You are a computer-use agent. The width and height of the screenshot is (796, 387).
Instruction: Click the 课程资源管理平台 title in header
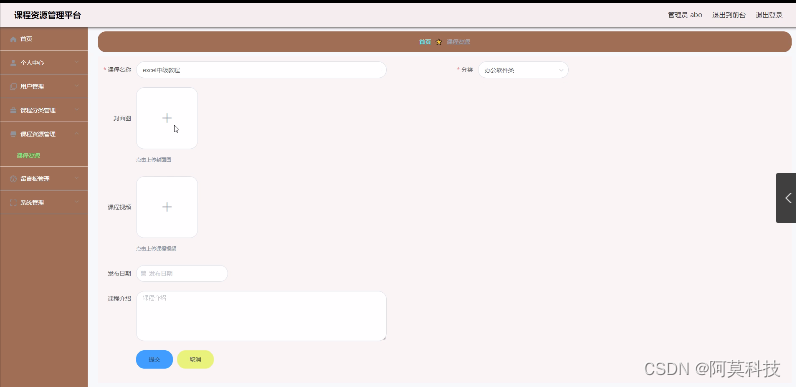47,15
